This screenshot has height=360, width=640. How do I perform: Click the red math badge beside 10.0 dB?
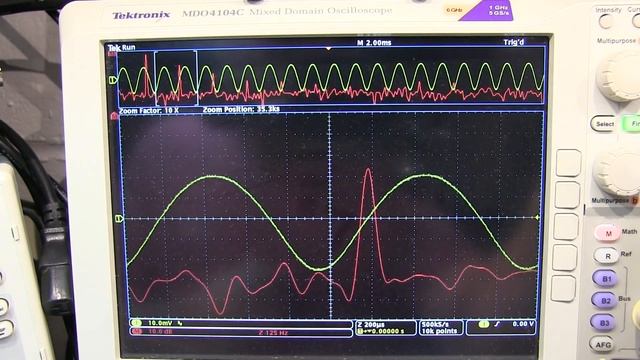tap(137, 331)
